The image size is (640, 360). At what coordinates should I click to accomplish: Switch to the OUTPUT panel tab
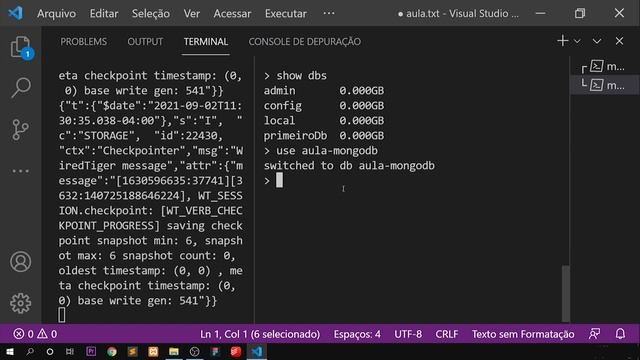(145, 42)
